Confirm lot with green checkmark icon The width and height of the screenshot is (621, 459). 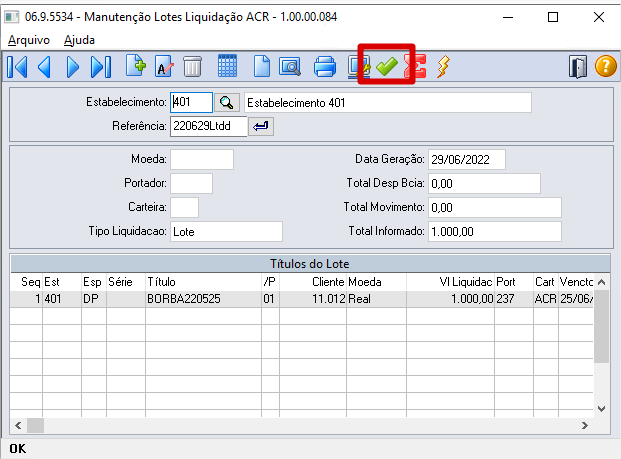(x=387, y=66)
